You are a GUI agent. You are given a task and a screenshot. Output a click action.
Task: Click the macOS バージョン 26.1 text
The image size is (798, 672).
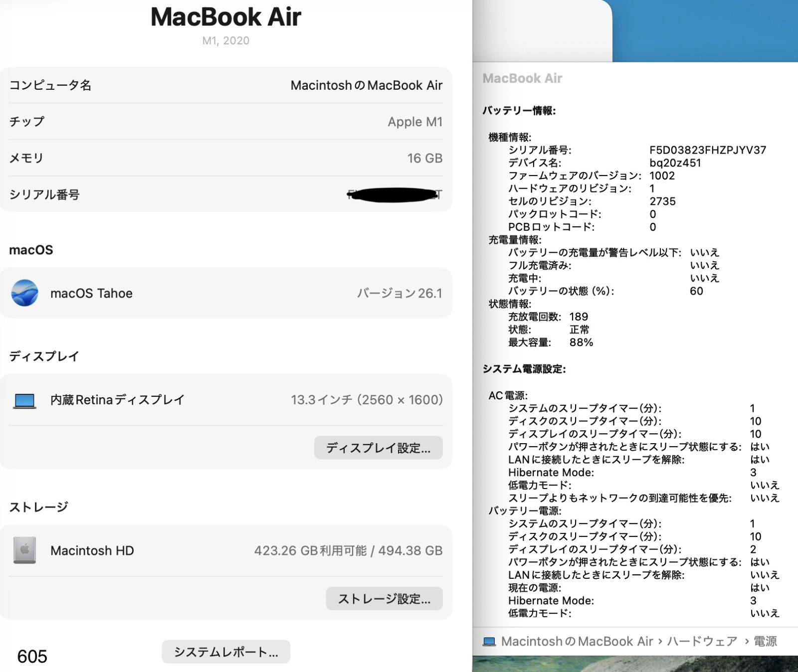tap(399, 293)
